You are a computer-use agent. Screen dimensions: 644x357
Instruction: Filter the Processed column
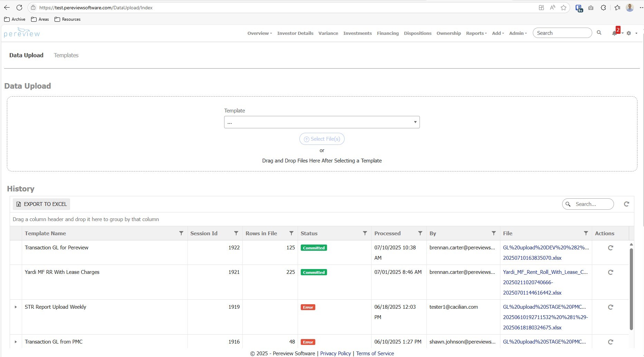[x=420, y=234]
